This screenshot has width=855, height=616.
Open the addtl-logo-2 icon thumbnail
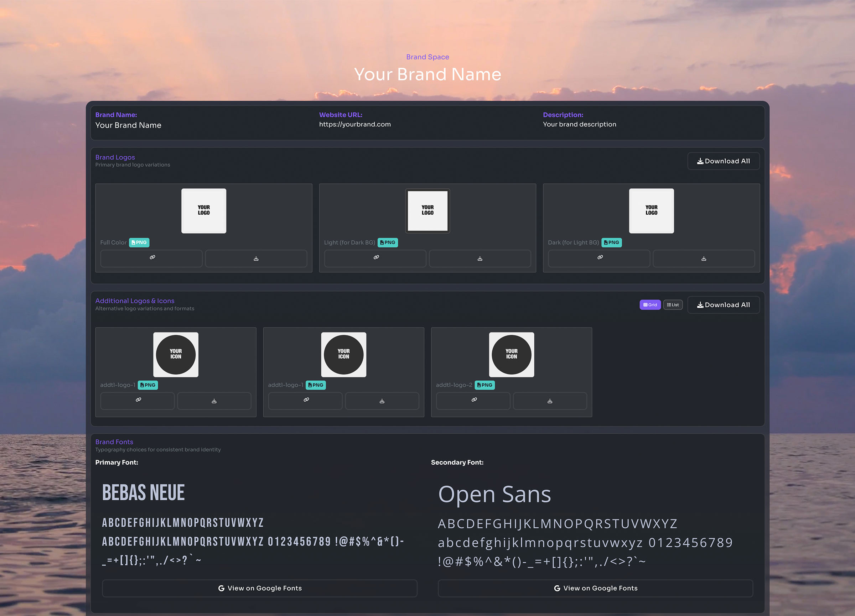click(511, 355)
